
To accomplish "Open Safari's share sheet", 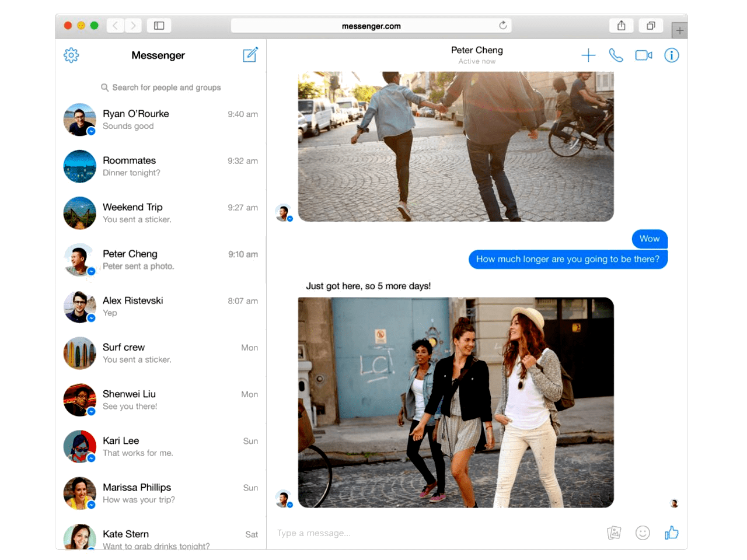I will 621,26.
